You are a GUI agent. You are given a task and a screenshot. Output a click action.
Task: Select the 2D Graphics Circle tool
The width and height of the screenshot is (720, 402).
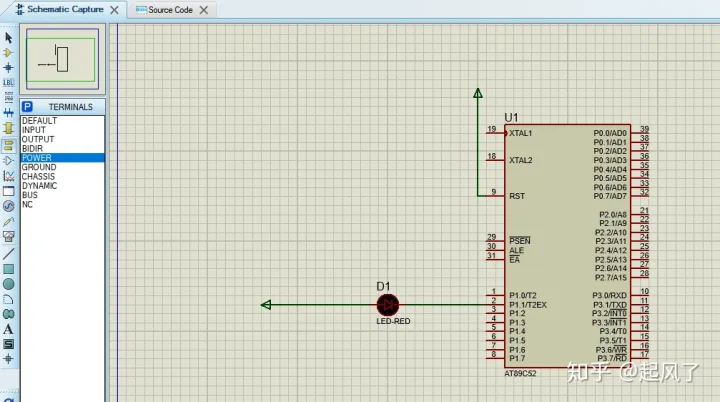8,284
